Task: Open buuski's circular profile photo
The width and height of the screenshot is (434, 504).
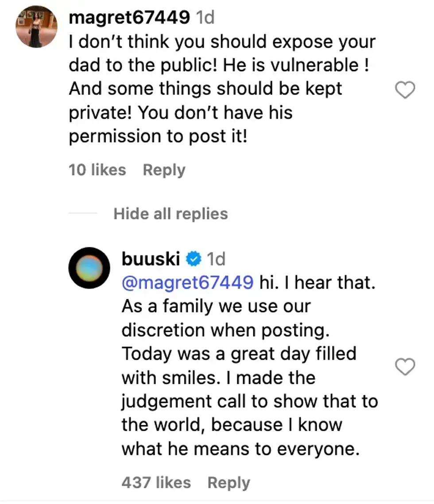Action: click(x=89, y=269)
